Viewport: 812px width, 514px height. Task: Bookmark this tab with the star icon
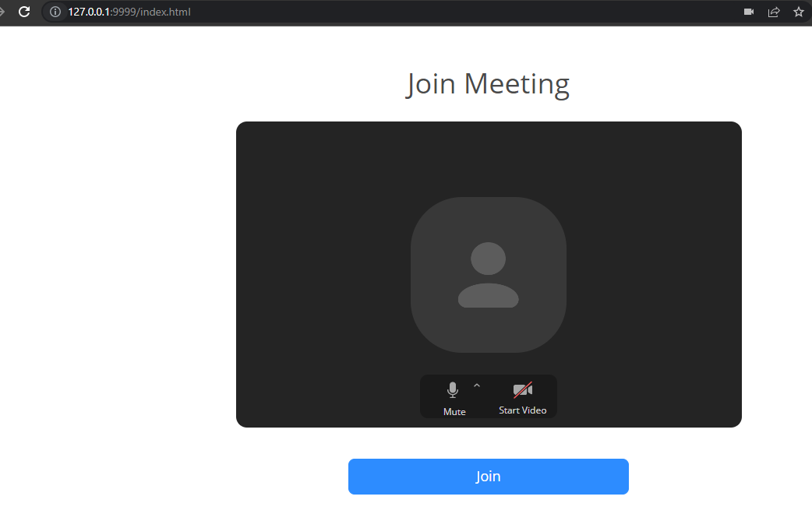point(799,12)
